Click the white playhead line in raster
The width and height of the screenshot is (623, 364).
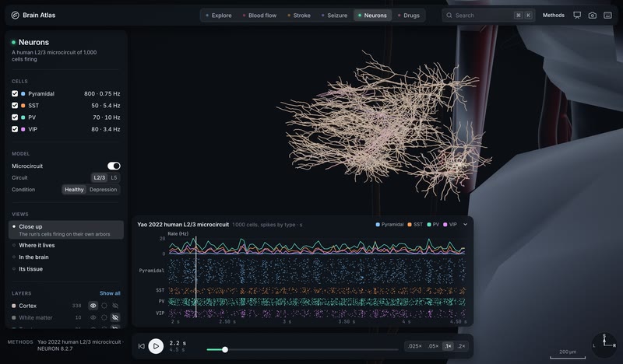tap(196, 278)
